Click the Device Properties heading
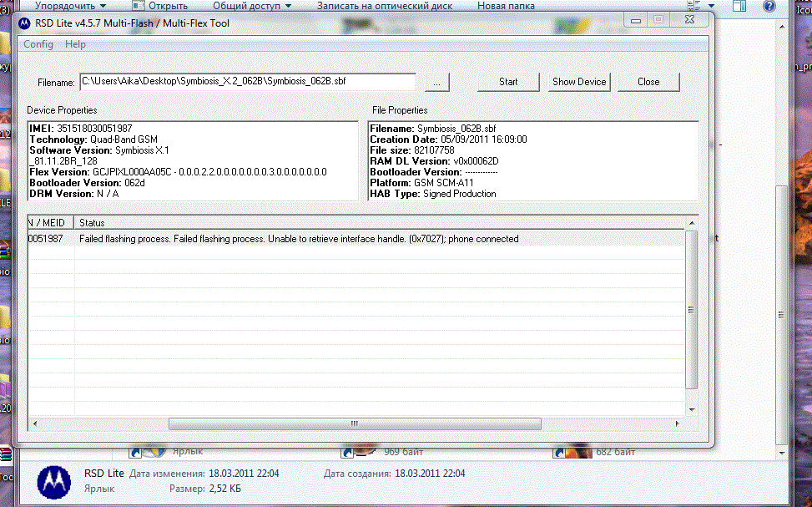The image size is (812, 507). (62, 110)
